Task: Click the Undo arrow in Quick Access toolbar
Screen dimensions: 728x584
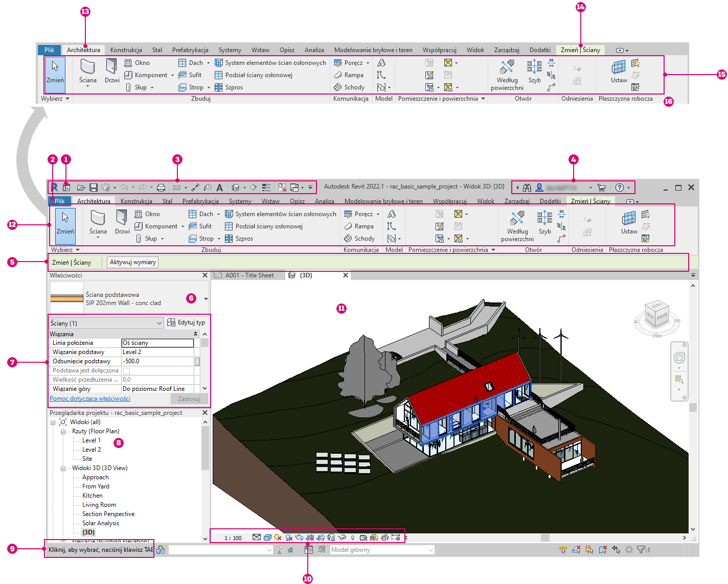Action: pos(124,188)
